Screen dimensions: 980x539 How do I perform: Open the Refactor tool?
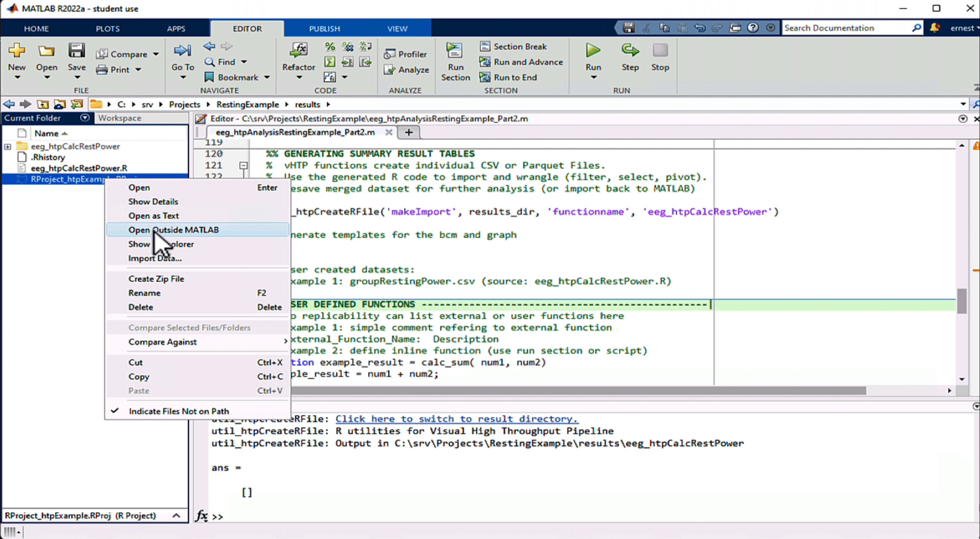click(x=298, y=51)
